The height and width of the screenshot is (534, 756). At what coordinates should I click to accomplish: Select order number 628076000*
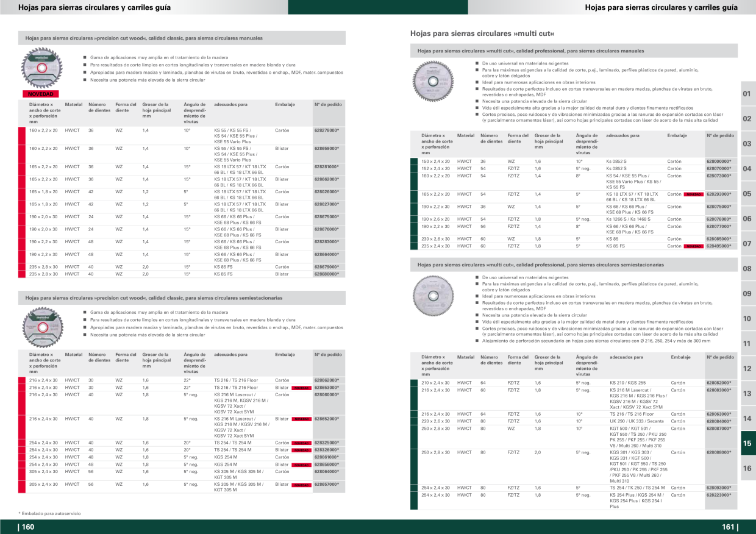[719, 219]
